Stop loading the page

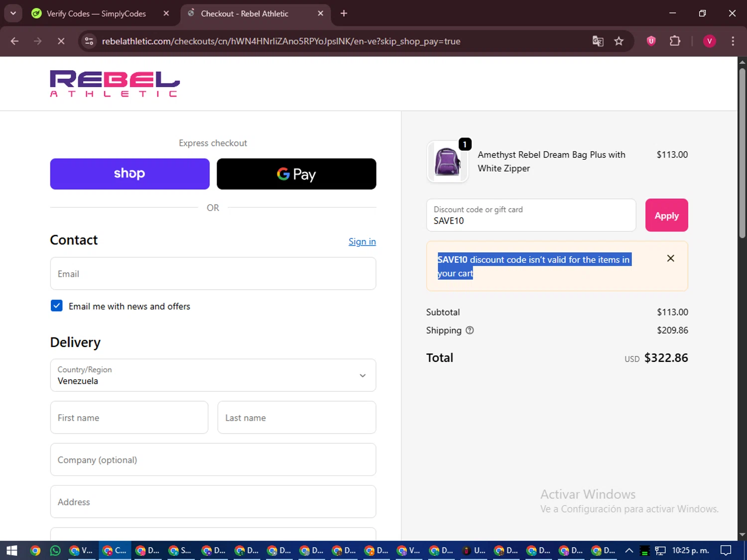click(x=61, y=41)
